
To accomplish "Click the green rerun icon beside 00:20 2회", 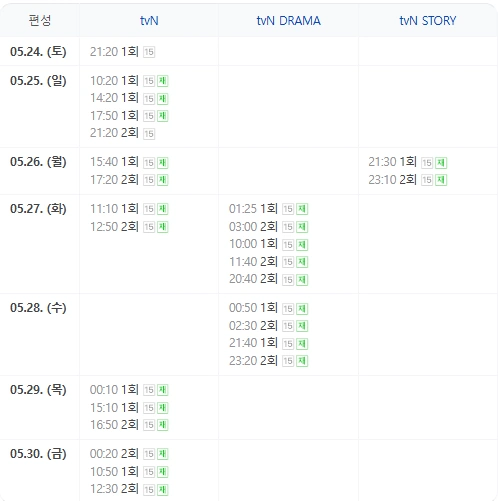I will pos(163,454).
